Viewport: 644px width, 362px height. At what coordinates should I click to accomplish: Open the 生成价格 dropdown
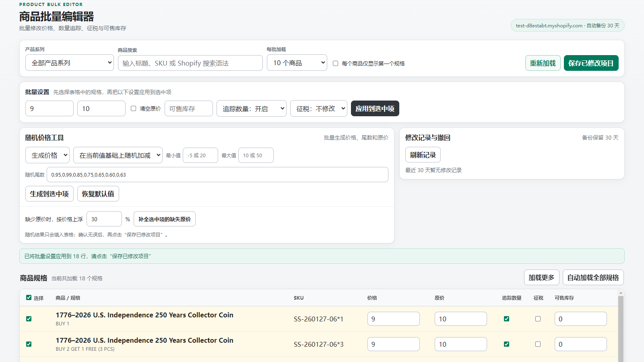click(47, 155)
